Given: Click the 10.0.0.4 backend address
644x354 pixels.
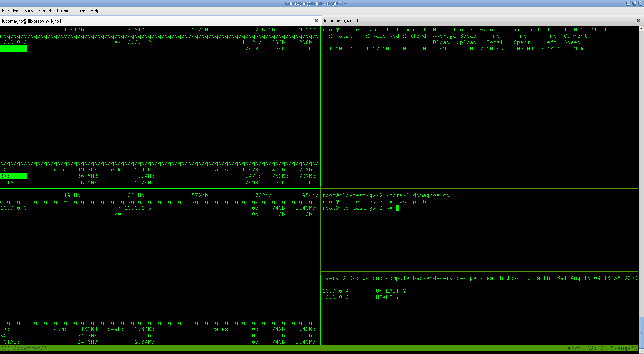Looking at the screenshot, I should click(x=335, y=291).
